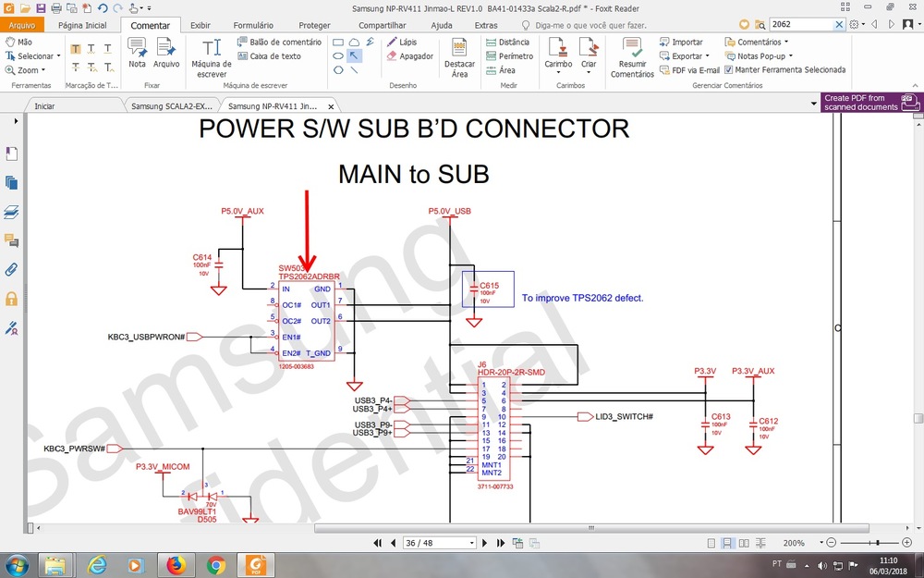Click the Destacar Área tool
Image resolution: width=924 pixels, height=578 pixels.
pos(459,57)
